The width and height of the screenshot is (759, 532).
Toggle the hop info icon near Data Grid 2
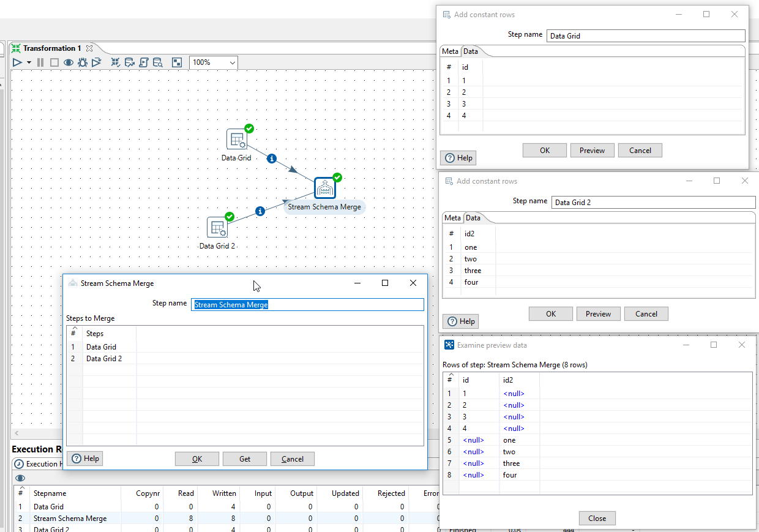260,211
